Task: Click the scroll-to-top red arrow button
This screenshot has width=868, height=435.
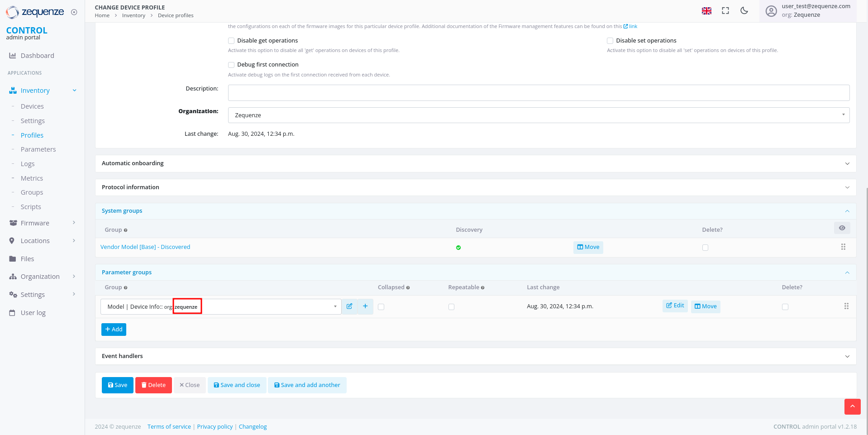Action: pyautogui.click(x=852, y=406)
